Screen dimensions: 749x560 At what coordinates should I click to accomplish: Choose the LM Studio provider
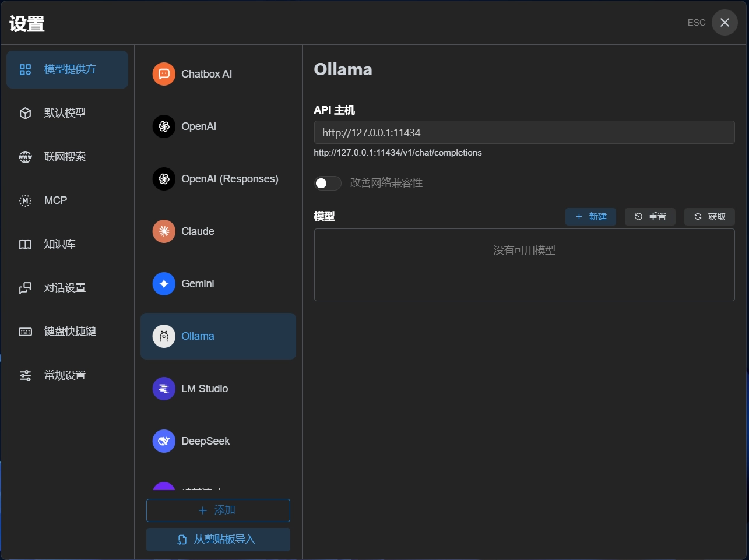[218, 389]
